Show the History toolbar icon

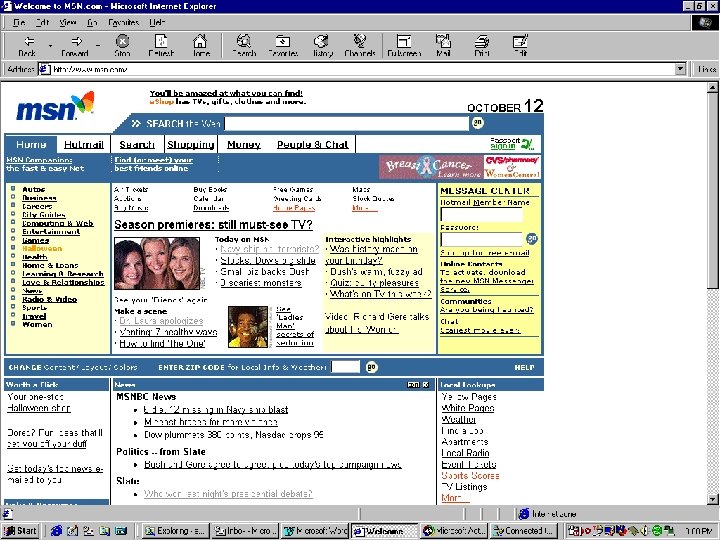(322, 46)
